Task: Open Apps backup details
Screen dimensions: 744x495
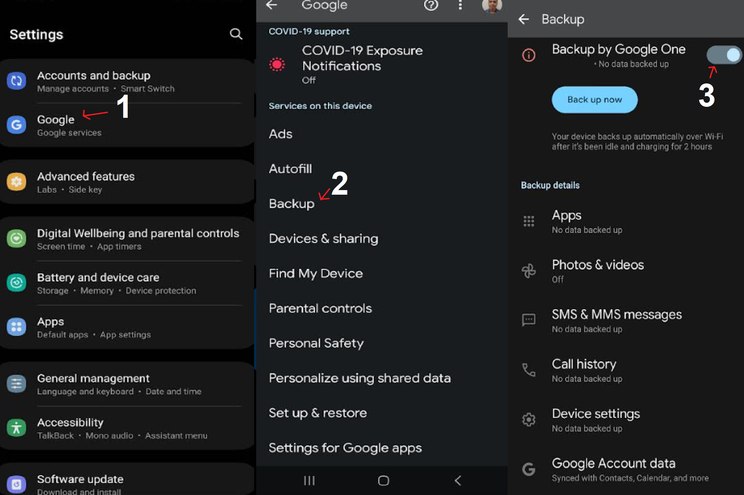Action: pos(626,221)
